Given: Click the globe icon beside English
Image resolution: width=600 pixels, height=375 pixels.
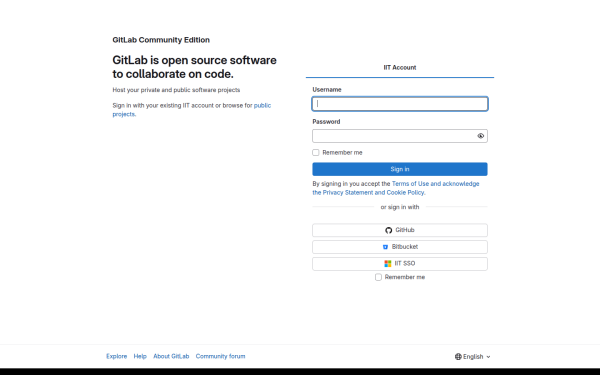Looking at the screenshot, I should coord(458,357).
